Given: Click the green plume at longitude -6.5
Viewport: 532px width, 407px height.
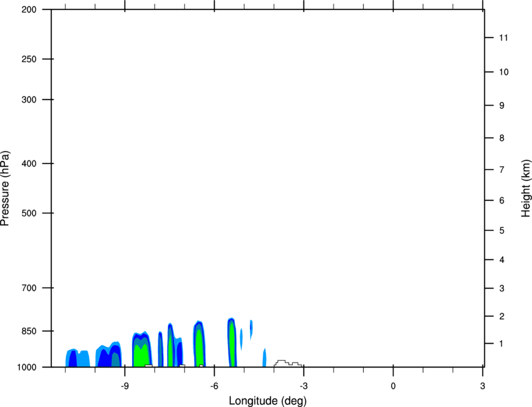Looking at the screenshot, I should [x=200, y=344].
